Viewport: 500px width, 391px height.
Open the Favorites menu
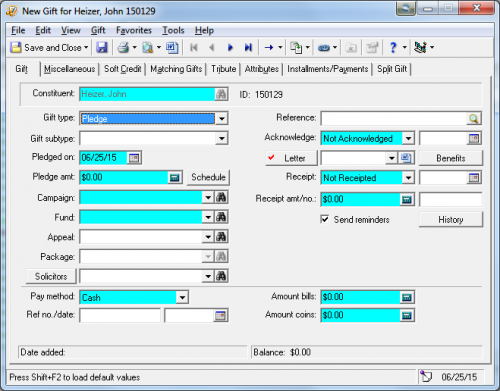[x=134, y=30]
